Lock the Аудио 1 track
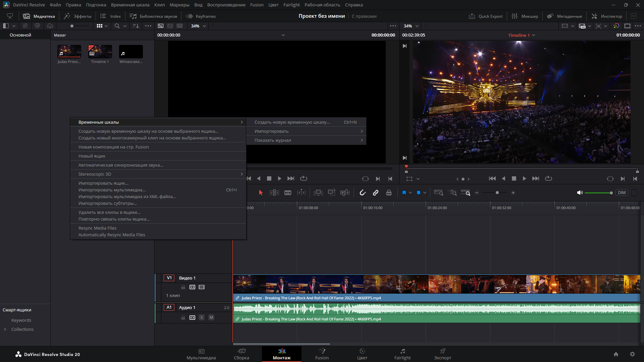Viewport: 644px width, 362px height. (183, 317)
